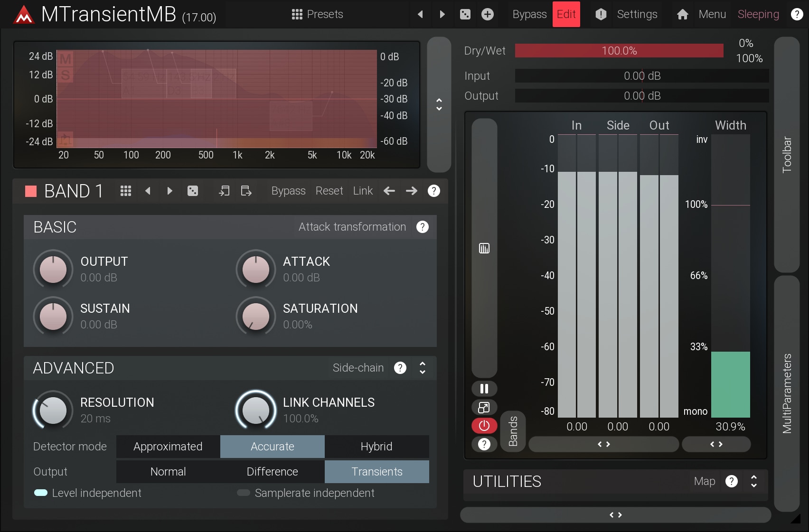Select Hybrid detector mode
Viewport: 809px width, 532px height.
point(376,447)
